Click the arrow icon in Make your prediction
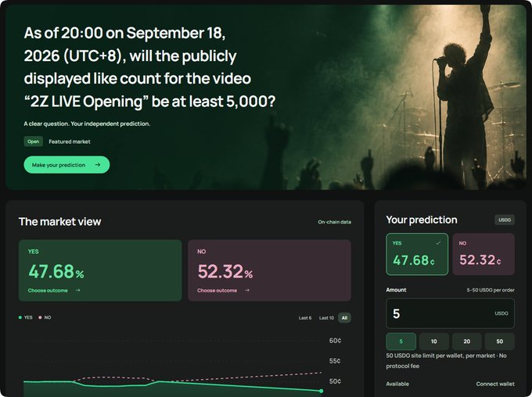The image size is (532, 397). coord(98,165)
